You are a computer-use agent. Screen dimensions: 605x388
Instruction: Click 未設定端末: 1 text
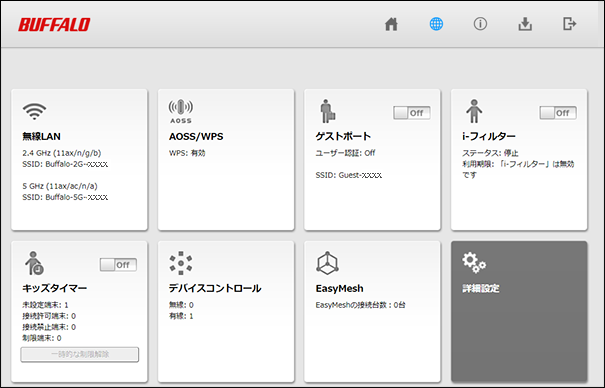[45, 305]
